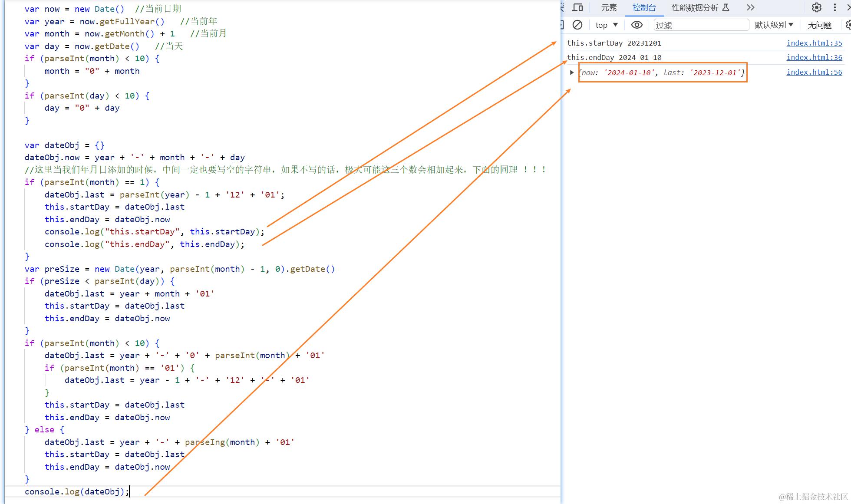Viewport: 851px width, 504px height.
Task: Toggle device toolbar emulation icon
Action: point(577,7)
